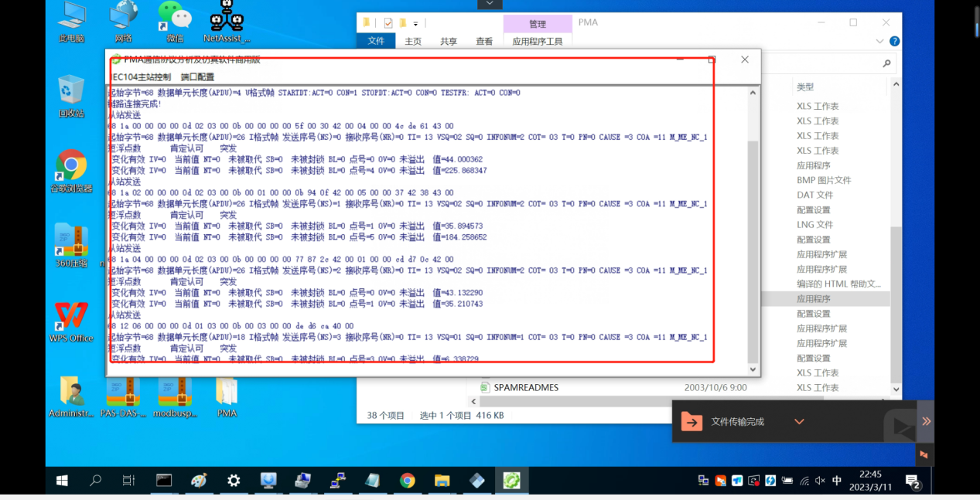The height and width of the screenshot is (500, 980).
Task: Open the 回收站 recycle bin
Action: (x=71, y=97)
